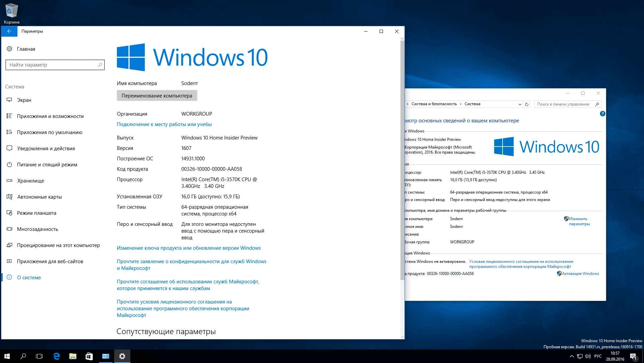
Task: Show hidden tray icons with the chevron
Action: click(572, 356)
